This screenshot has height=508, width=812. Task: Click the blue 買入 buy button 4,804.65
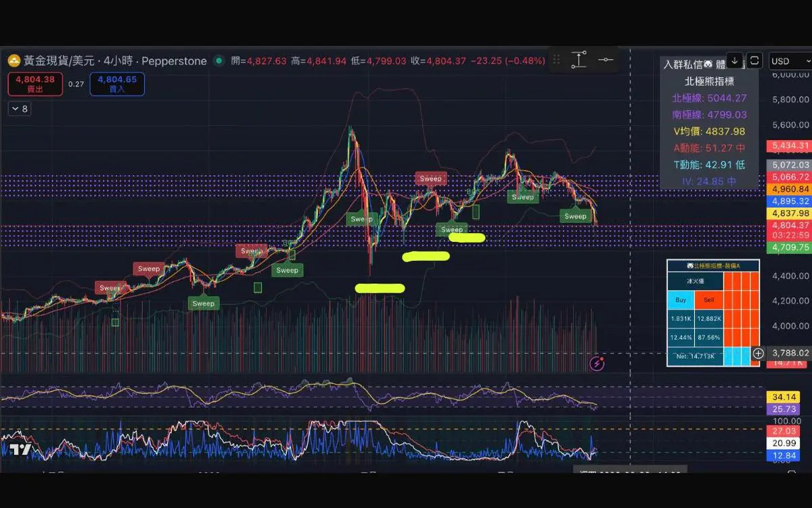(x=116, y=84)
